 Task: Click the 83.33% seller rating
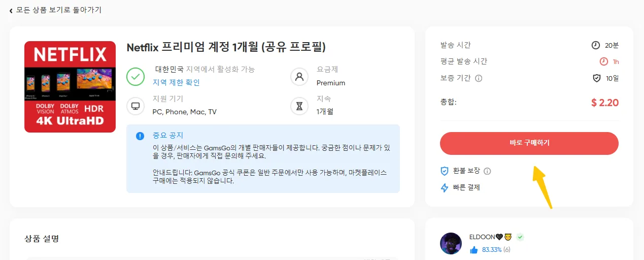492,250
